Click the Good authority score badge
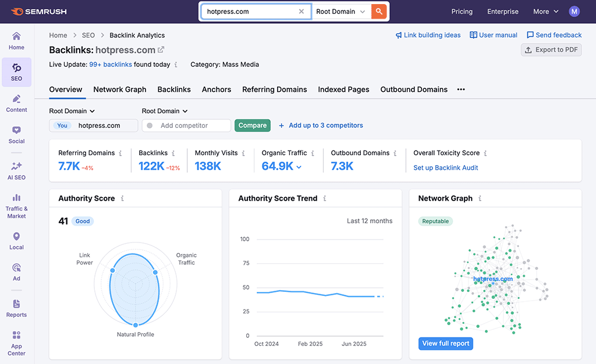Screen dimensions: 596x364 pos(83,222)
